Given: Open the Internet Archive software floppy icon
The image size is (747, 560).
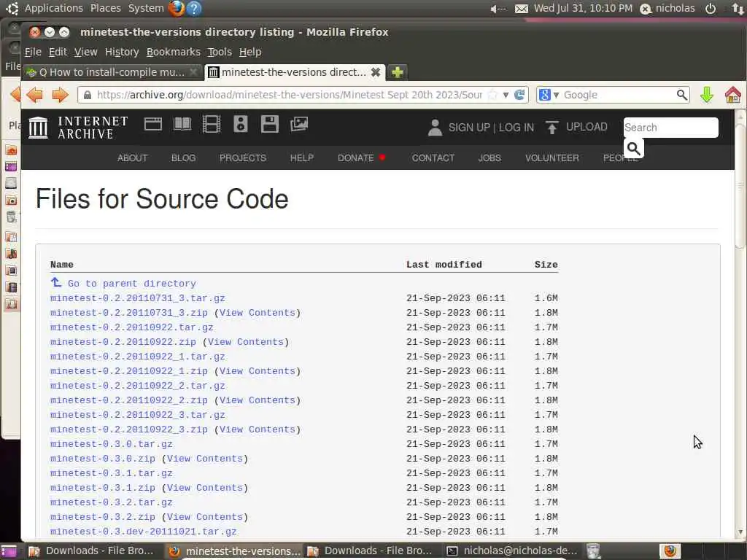Looking at the screenshot, I should [270, 124].
